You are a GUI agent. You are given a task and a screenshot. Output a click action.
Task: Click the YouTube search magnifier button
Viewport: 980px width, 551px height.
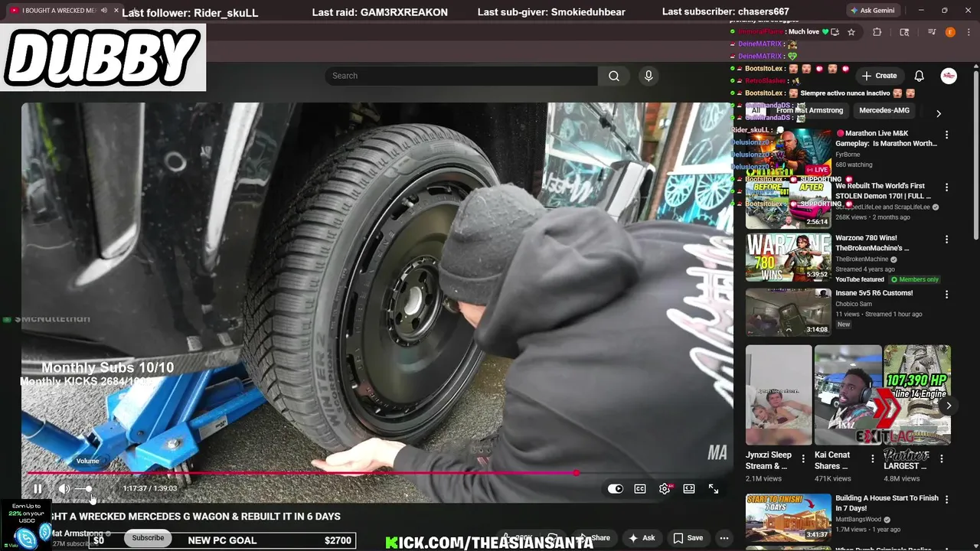tap(614, 76)
